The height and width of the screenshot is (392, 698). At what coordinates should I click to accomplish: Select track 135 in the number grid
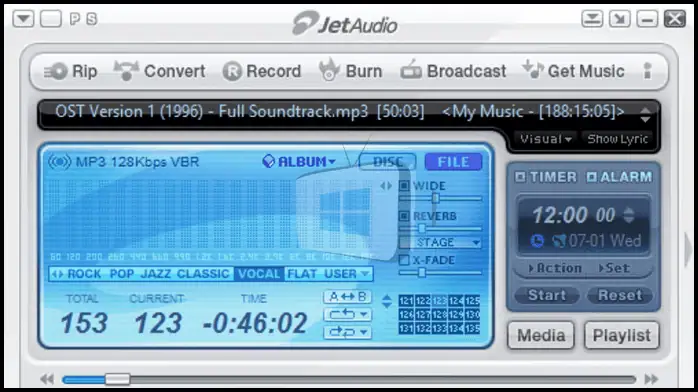coord(473,329)
